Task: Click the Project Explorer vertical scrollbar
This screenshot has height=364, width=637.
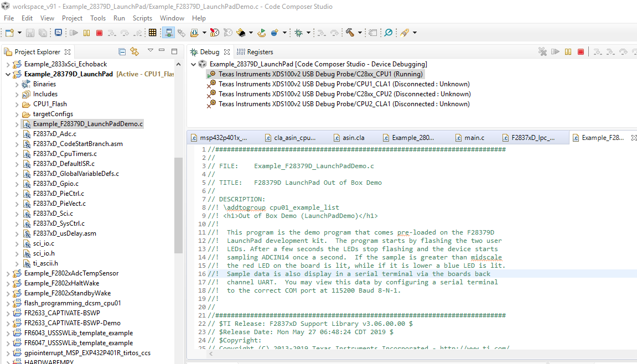Action: (x=178, y=205)
